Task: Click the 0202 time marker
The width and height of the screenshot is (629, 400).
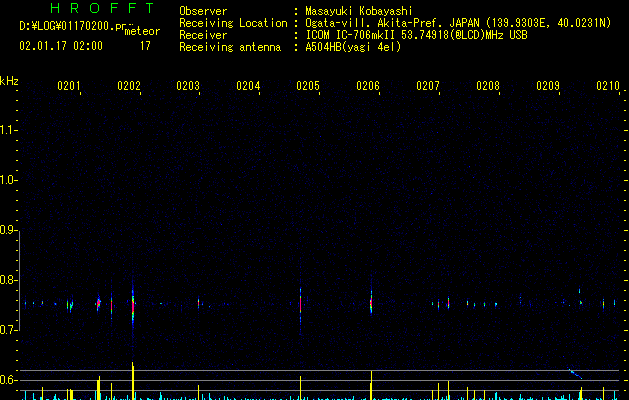Action: tap(129, 85)
